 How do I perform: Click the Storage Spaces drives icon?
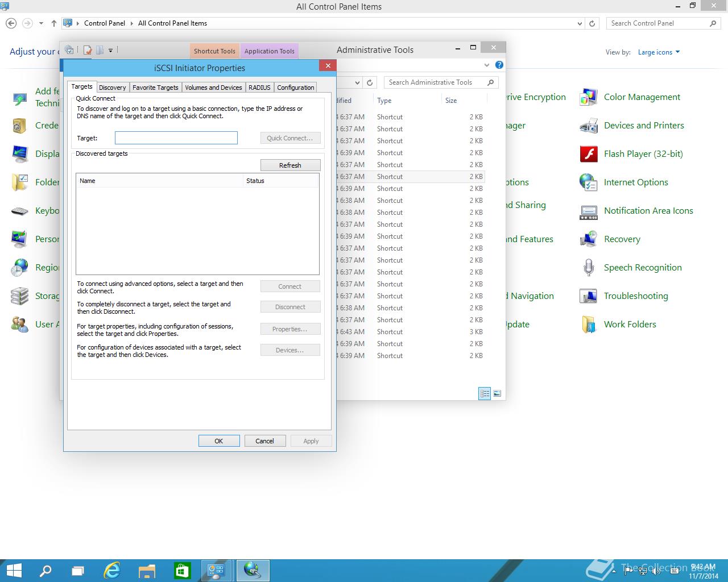[x=20, y=296]
